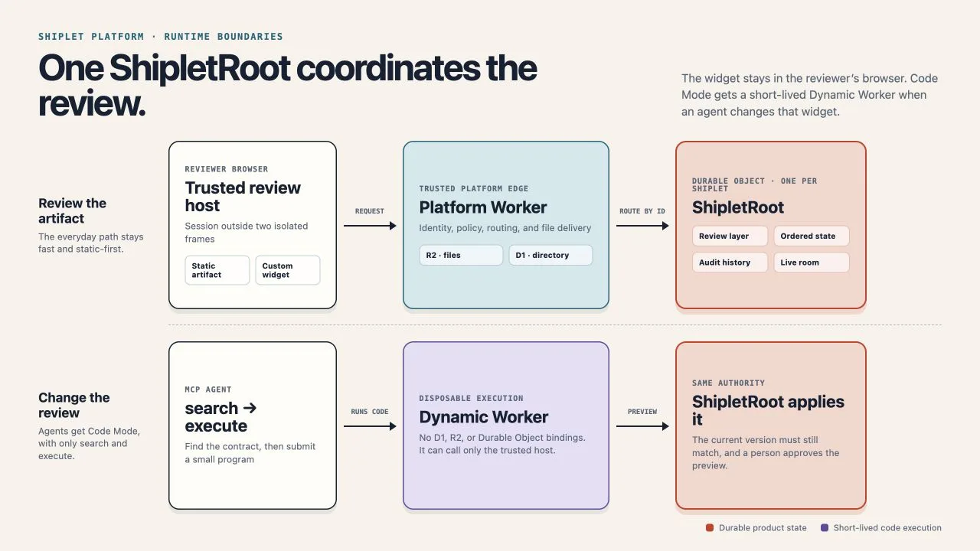
Task: Click the PREVIEW arrow label
Action: (642, 412)
